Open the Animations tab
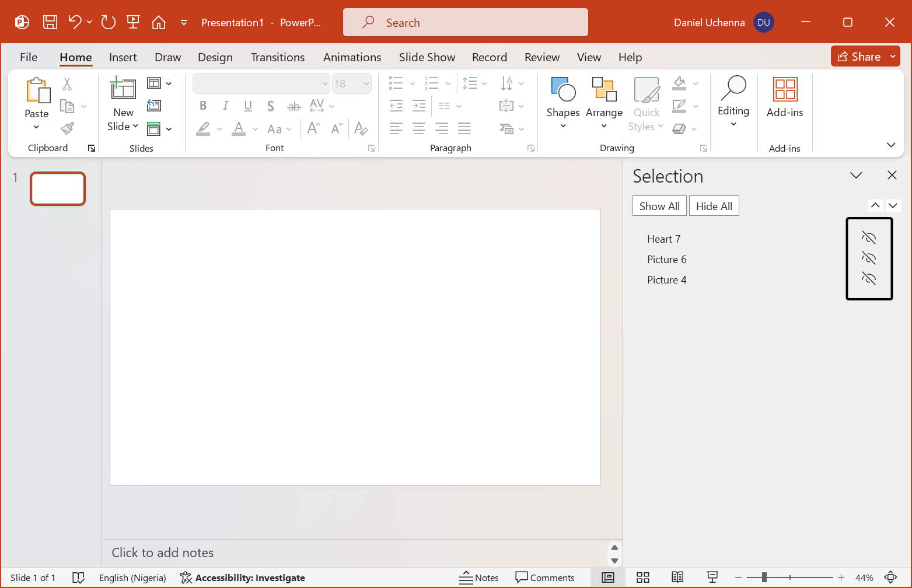This screenshot has width=912, height=588. tap(352, 57)
